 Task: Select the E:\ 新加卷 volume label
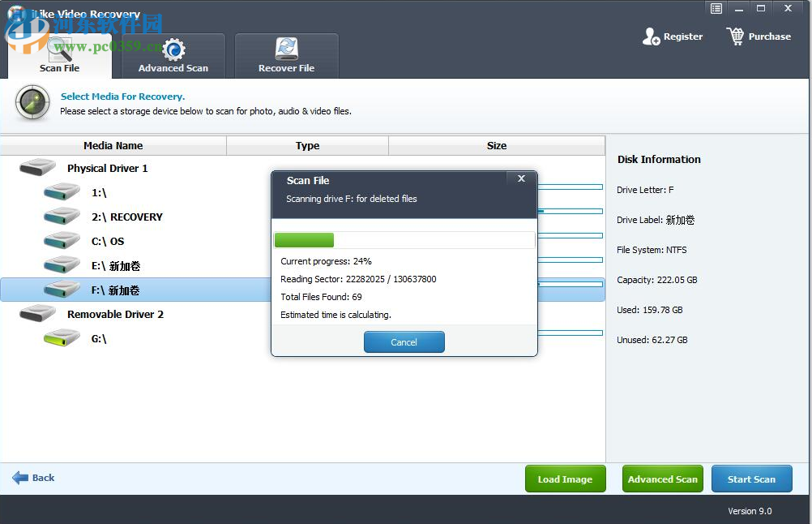coord(116,266)
